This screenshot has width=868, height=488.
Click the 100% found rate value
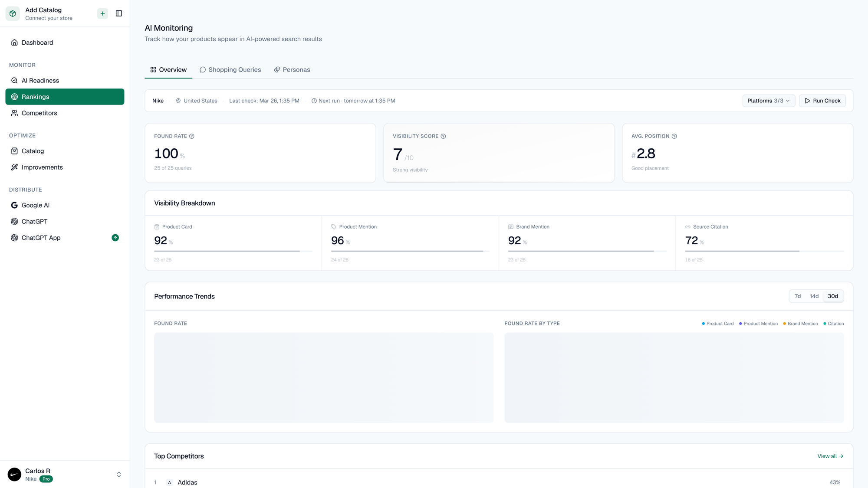[169, 154]
